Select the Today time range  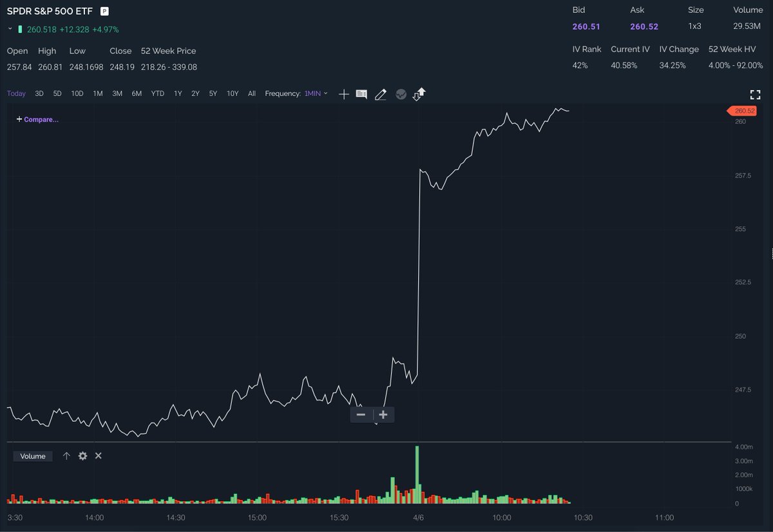[x=16, y=93]
